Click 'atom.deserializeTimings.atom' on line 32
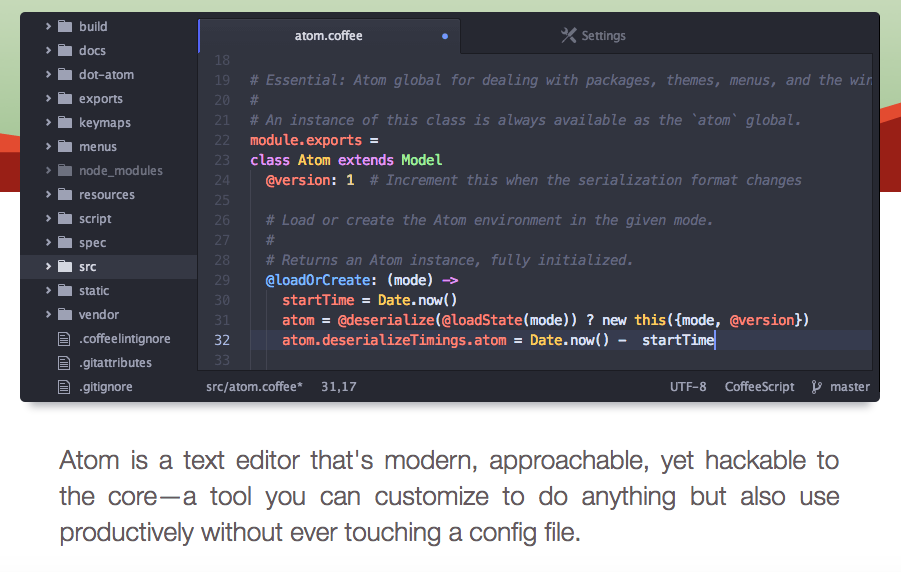This screenshot has width=901, height=572. tap(394, 340)
